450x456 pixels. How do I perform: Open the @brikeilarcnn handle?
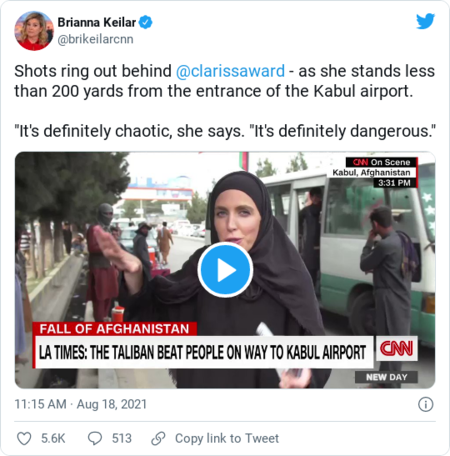point(95,39)
